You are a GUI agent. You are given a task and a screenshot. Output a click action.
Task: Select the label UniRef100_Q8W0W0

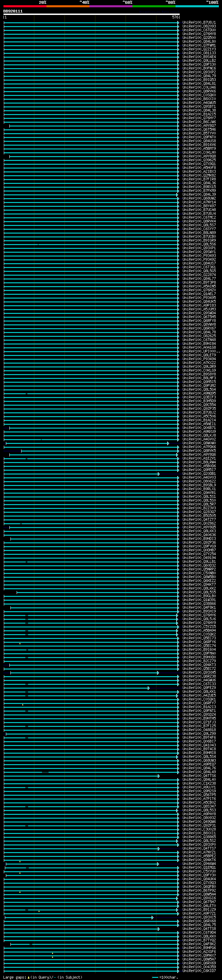coord(199,443)
